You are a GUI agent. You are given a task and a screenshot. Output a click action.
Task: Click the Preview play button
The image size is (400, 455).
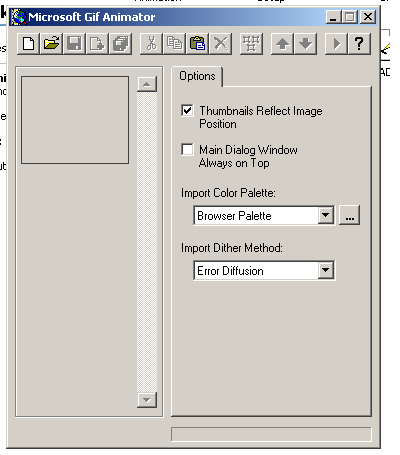[336, 44]
